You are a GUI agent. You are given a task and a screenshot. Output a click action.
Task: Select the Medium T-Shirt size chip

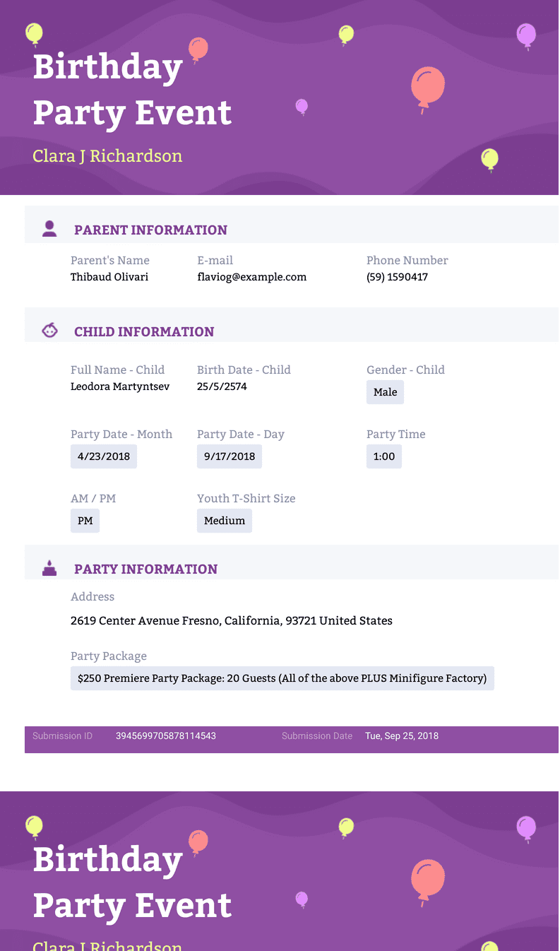point(225,521)
